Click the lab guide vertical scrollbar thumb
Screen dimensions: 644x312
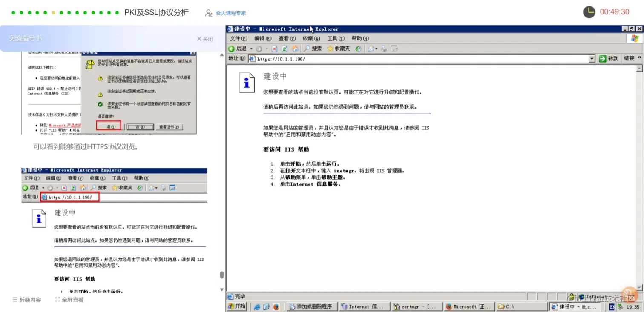pos(222,275)
